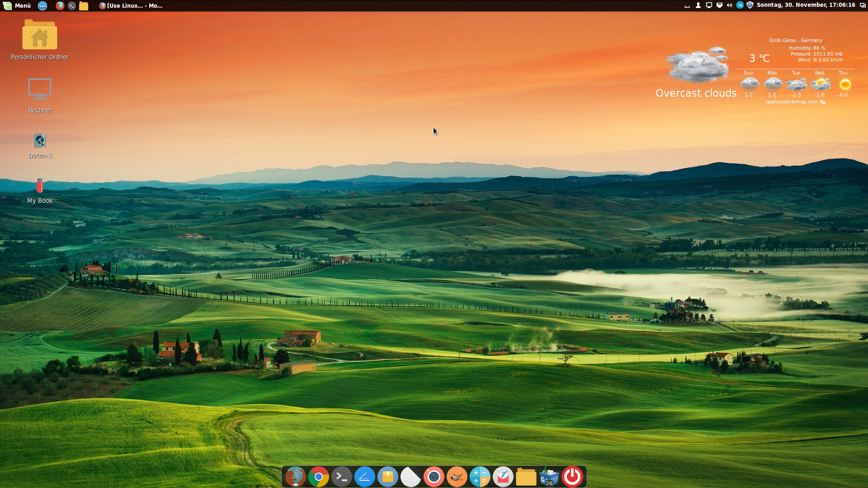Image resolution: width=868 pixels, height=488 pixels.
Task: Open Persönlicher Ordner on the desktop
Action: click(x=40, y=38)
